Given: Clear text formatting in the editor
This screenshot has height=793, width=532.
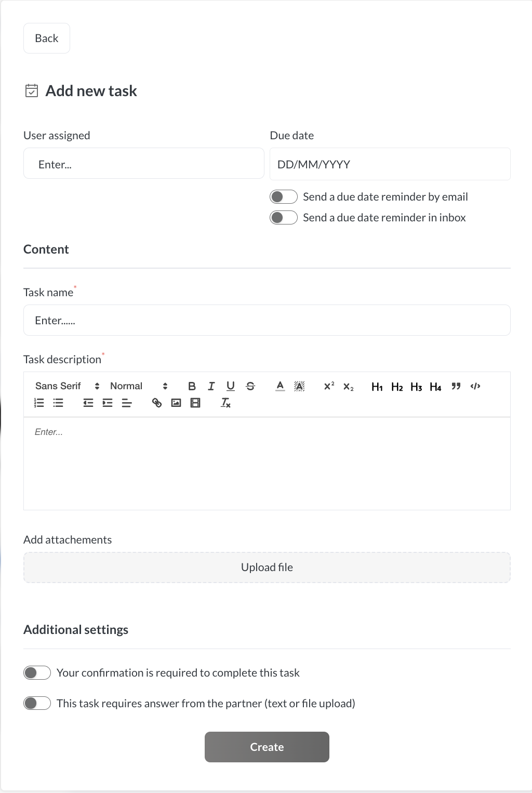Looking at the screenshot, I should tap(225, 403).
